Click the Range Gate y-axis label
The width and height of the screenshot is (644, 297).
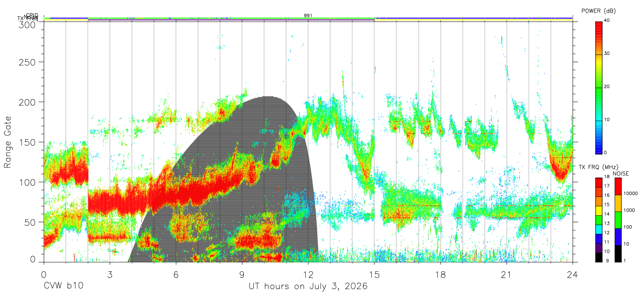(8, 141)
